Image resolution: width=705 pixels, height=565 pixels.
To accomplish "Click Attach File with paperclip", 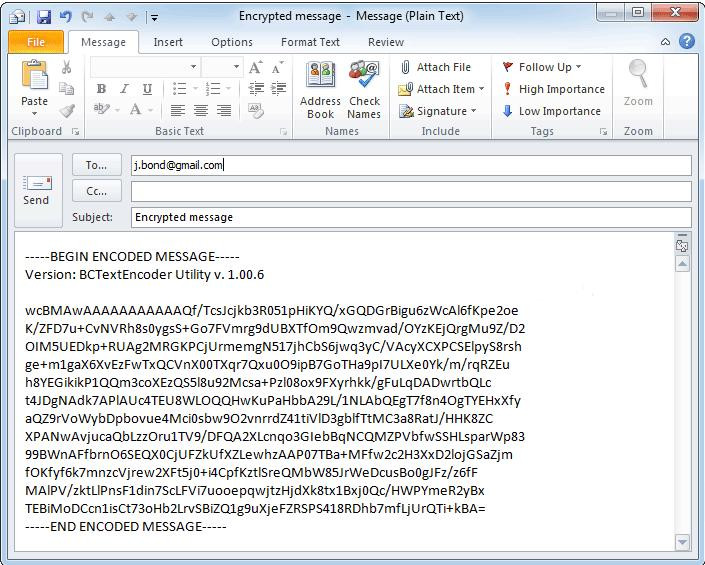I will (435, 67).
